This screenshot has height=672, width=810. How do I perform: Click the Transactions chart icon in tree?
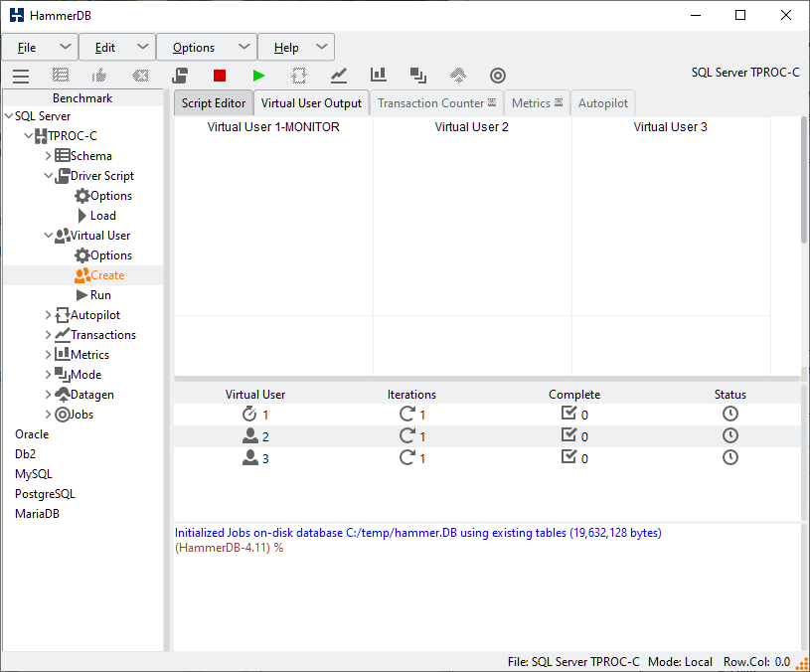point(63,335)
